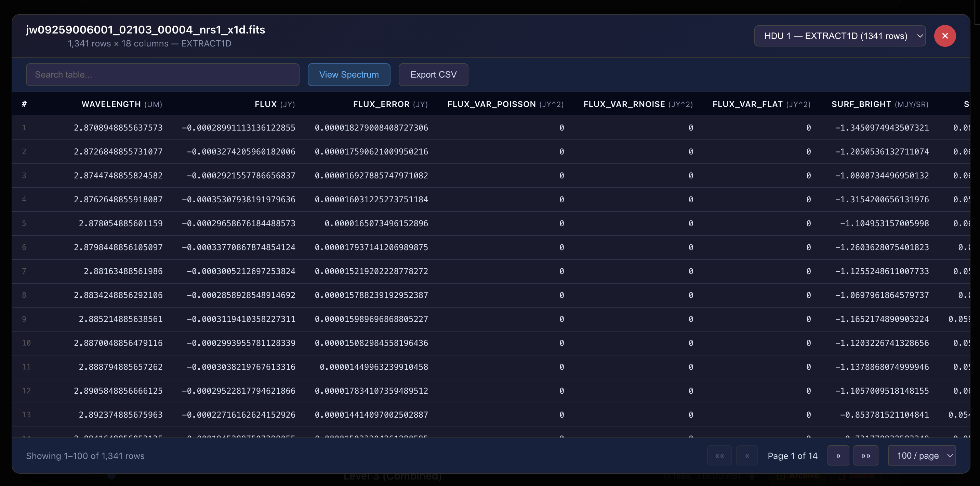
Task: Jump to last page with »» button
Action: tap(866, 456)
